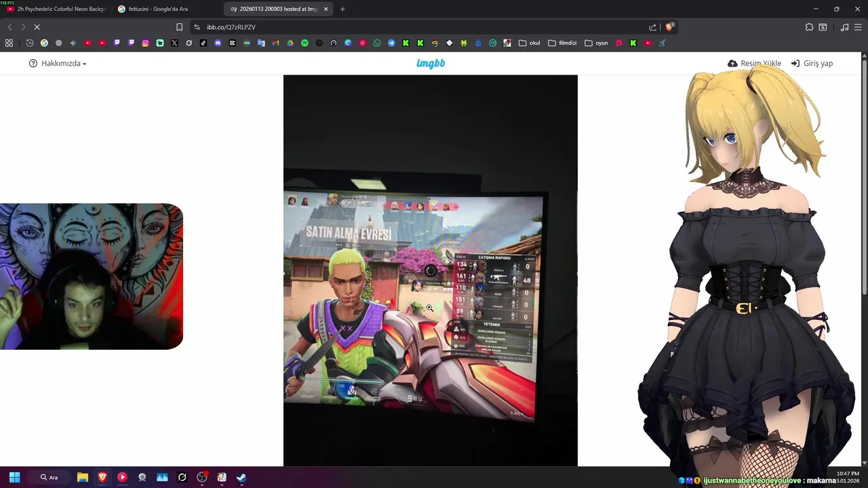Viewport: 868px width, 488px height.
Task: Open the Instagram bookmark
Action: point(145,43)
